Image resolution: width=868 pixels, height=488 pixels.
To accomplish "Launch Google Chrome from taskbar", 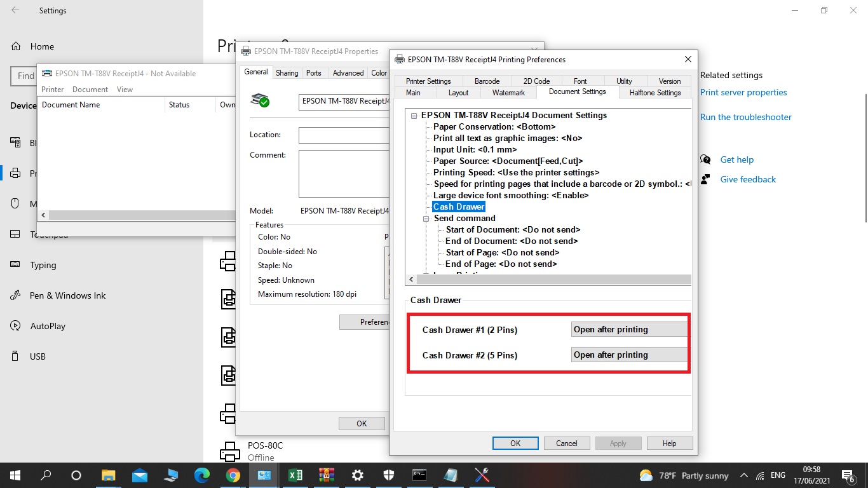I will click(233, 475).
